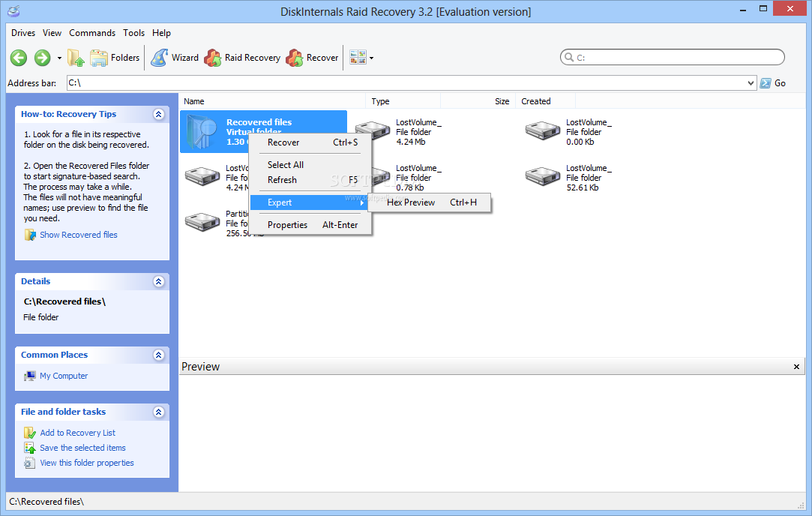Go back with the green left arrow
Screen dimensions: 812x516
pos(19,58)
